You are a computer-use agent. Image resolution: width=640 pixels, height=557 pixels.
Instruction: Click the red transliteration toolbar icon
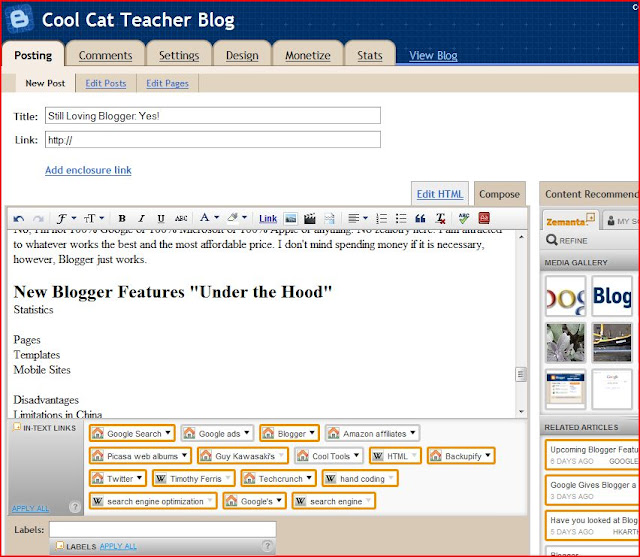pos(484,218)
